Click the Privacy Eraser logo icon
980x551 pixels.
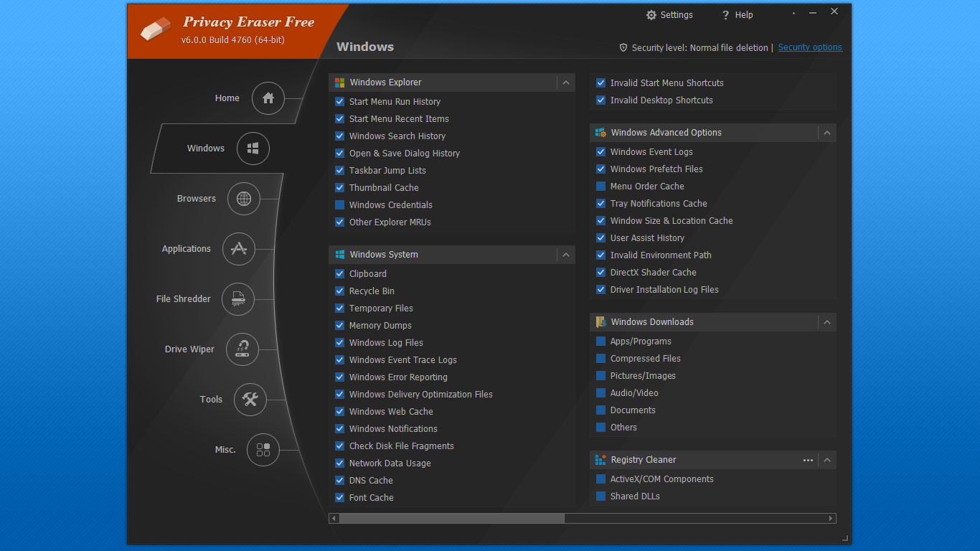click(x=156, y=29)
